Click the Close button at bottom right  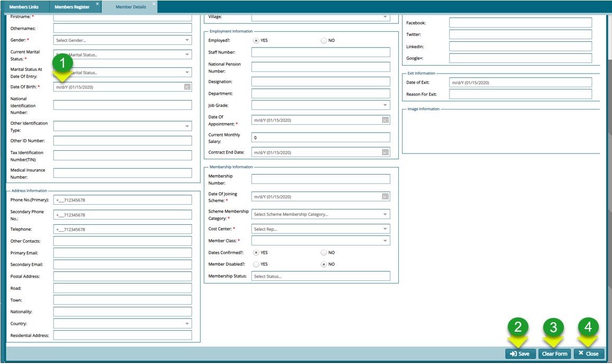pos(588,353)
